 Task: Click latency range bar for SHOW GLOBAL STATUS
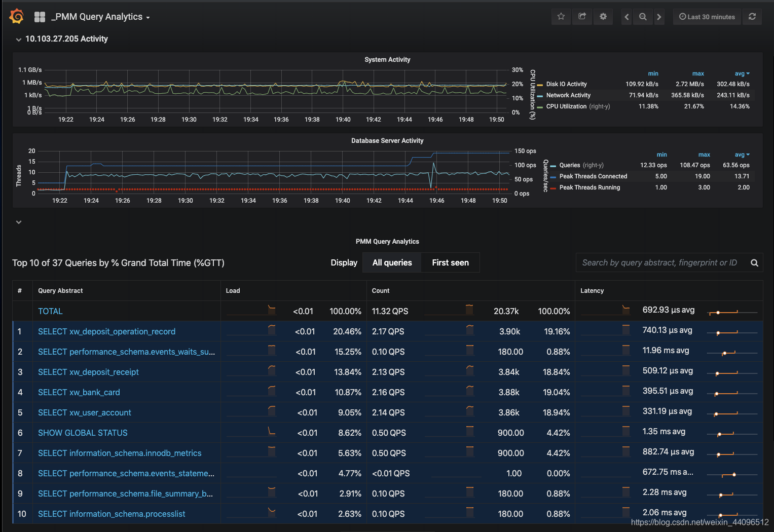click(732, 434)
